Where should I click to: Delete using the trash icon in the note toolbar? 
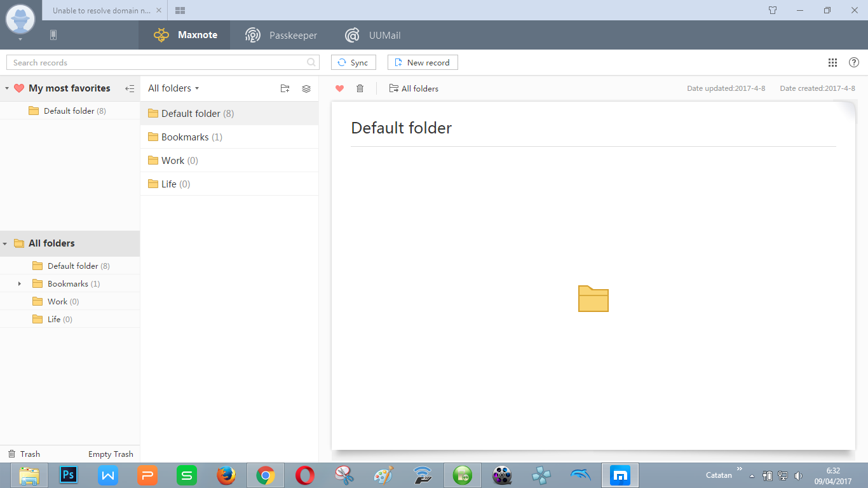tap(360, 88)
